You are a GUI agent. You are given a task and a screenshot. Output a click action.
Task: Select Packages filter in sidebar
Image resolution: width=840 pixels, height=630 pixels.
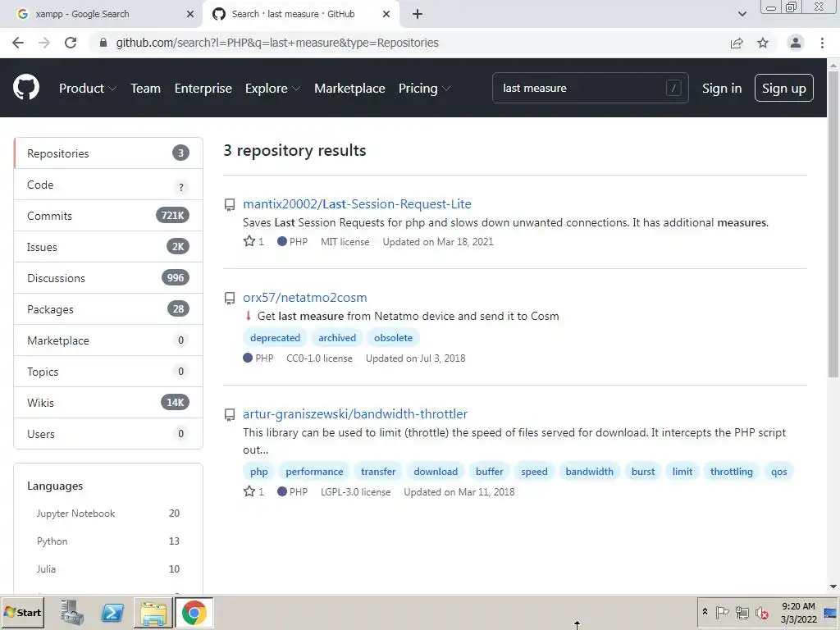point(108,309)
